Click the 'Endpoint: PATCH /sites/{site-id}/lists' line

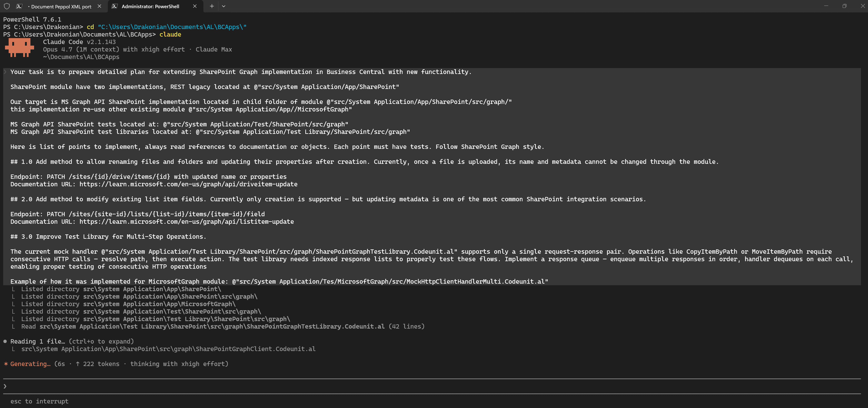[x=137, y=214]
